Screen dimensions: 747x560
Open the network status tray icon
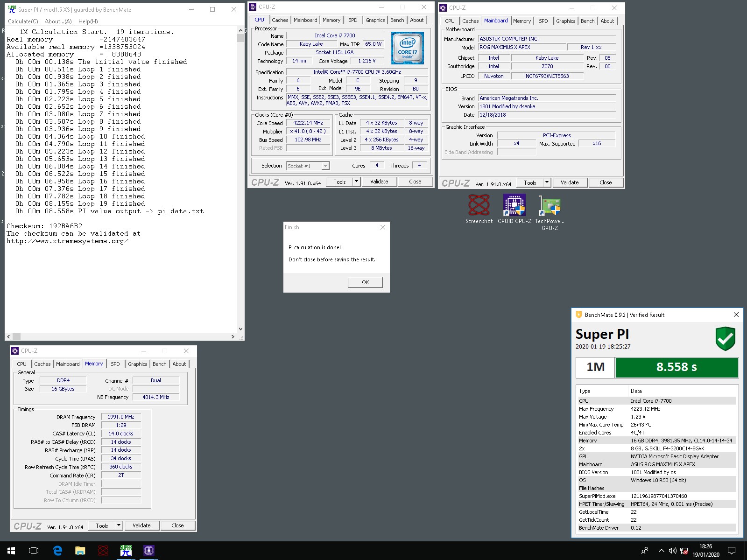click(684, 551)
